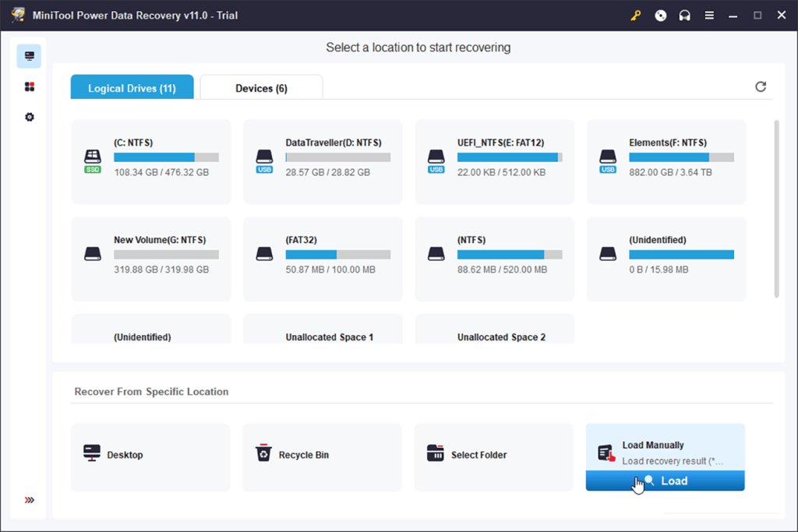Click the headphones support icon
This screenshot has height=532, width=798.
[x=684, y=16]
